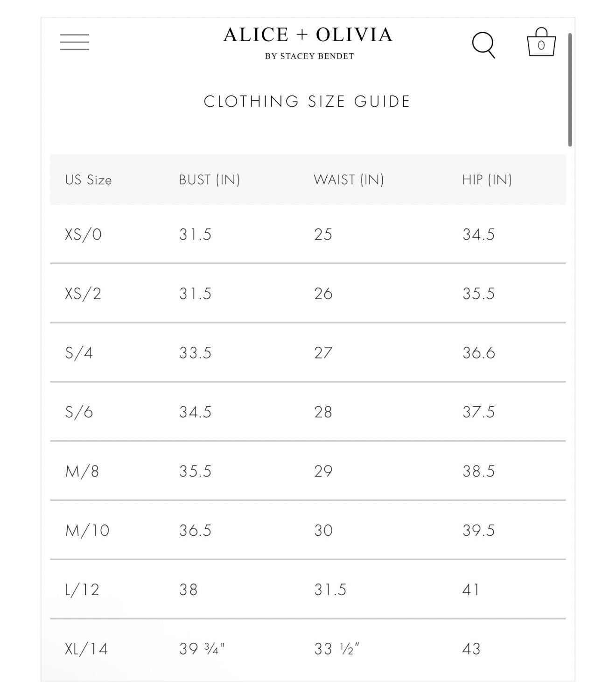Image resolution: width=616 pixels, height=682 pixels.
Task: Open the shopping bag cart
Action: (541, 42)
